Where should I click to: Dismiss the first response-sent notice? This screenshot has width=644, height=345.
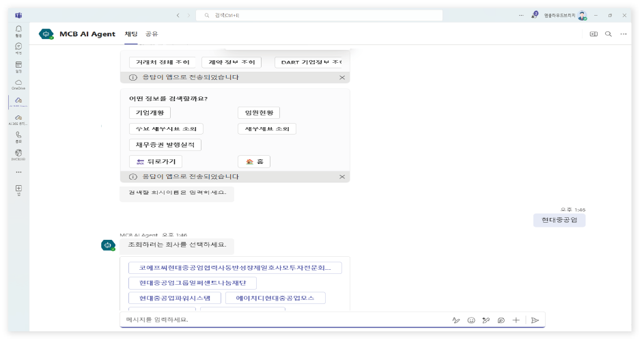(x=342, y=78)
